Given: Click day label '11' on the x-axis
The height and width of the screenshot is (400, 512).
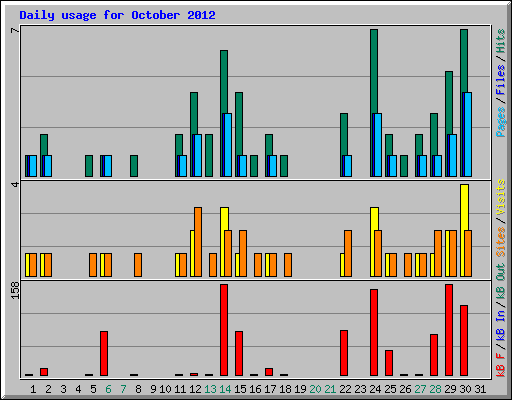Looking at the screenshot, I should [x=180, y=389].
